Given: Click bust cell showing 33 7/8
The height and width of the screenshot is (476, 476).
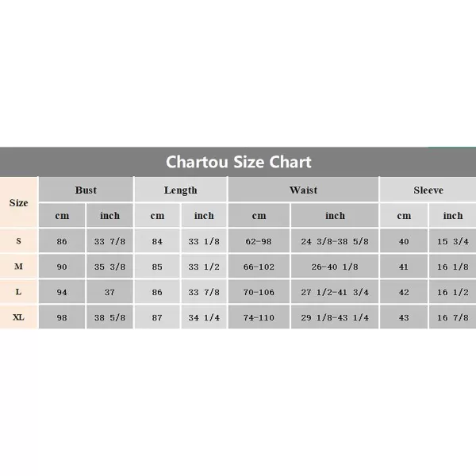Looking at the screenshot, I should pyautogui.click(x=109, y=241).
